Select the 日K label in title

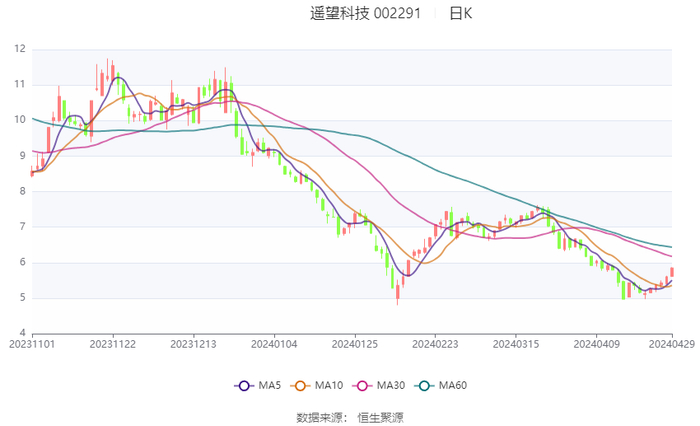[460, 13]
